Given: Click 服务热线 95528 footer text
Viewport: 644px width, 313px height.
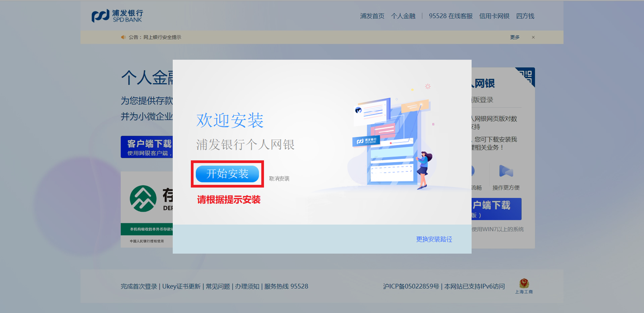Looking at the screenshot, I should (x=286, y=286).
